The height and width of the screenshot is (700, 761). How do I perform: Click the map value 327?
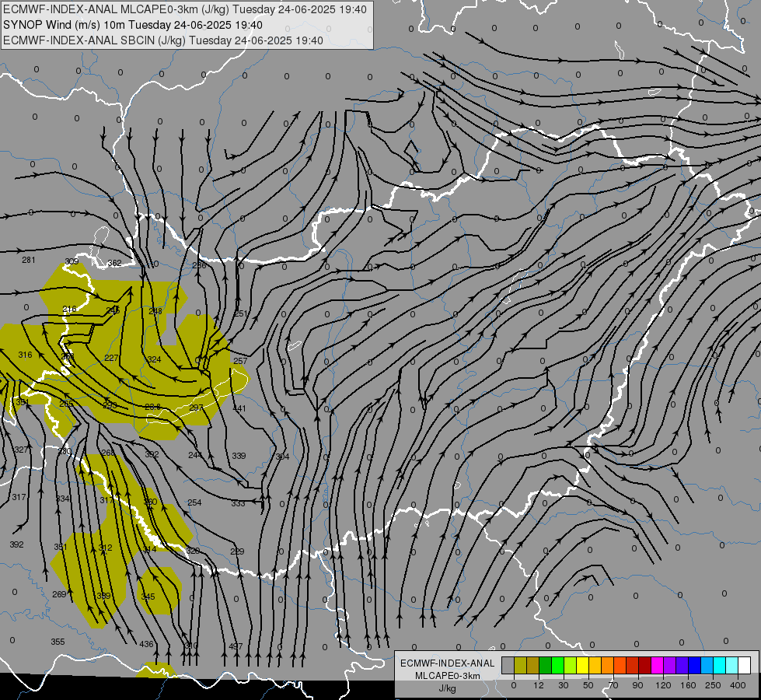click(21, 450)
